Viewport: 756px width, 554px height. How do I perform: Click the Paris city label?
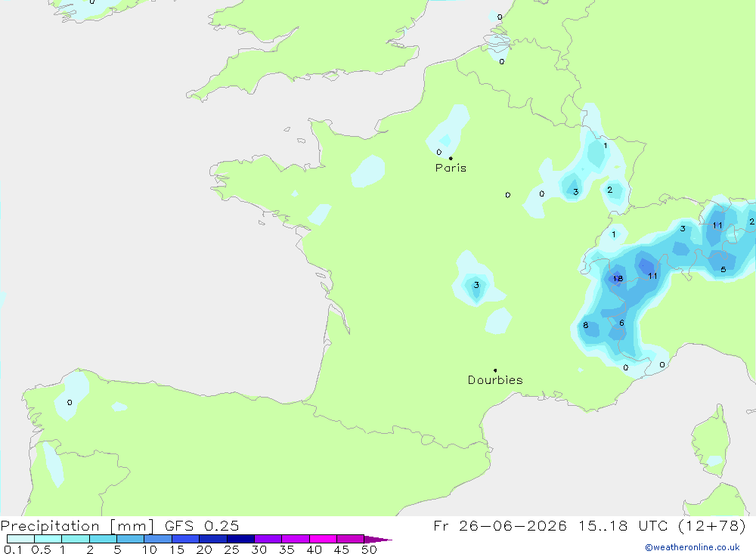pos(451,168)
